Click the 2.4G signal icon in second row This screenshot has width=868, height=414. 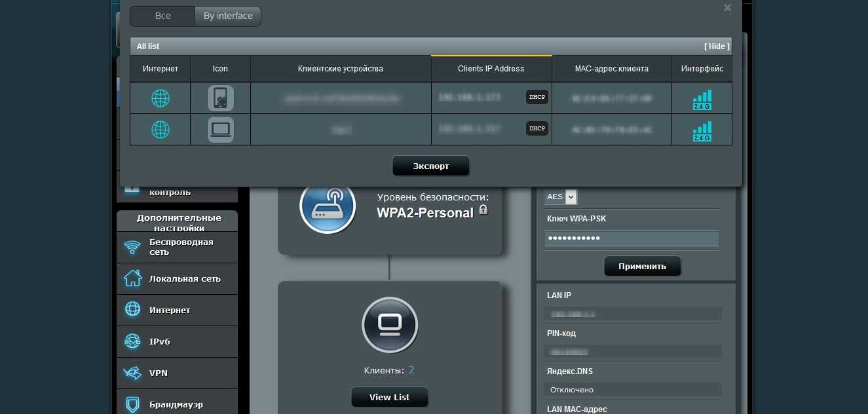(702, 131)
